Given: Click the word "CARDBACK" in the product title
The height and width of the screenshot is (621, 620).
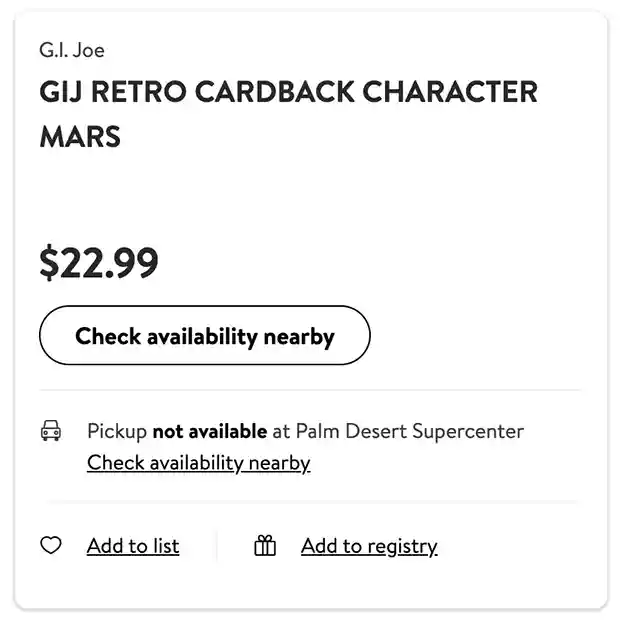Looking at the screenshot, I should (274, 92).
